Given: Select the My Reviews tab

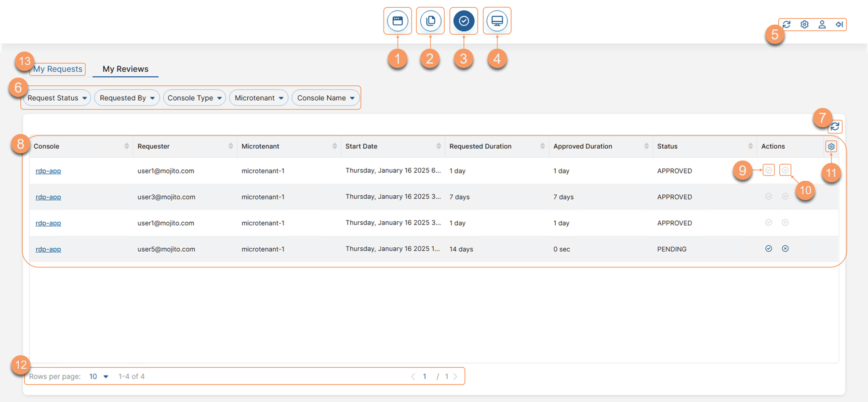Looking at the screenshot, I should tap(125, 69).
